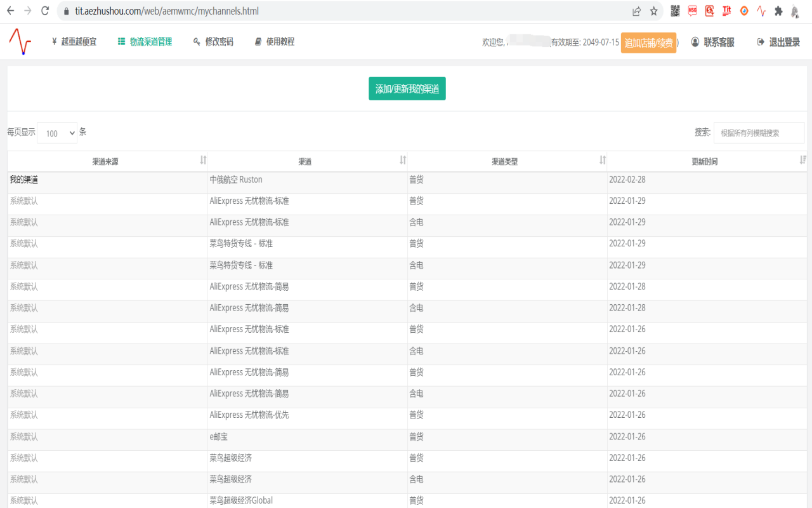Click the 添加/更新我的渠道 button
812x508 pixels.
pos(407,89)
